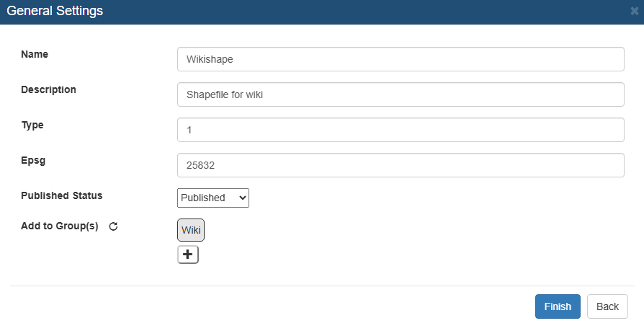Close the General Settings dialog
Viewport: 644px width, 331px height.
635,12
